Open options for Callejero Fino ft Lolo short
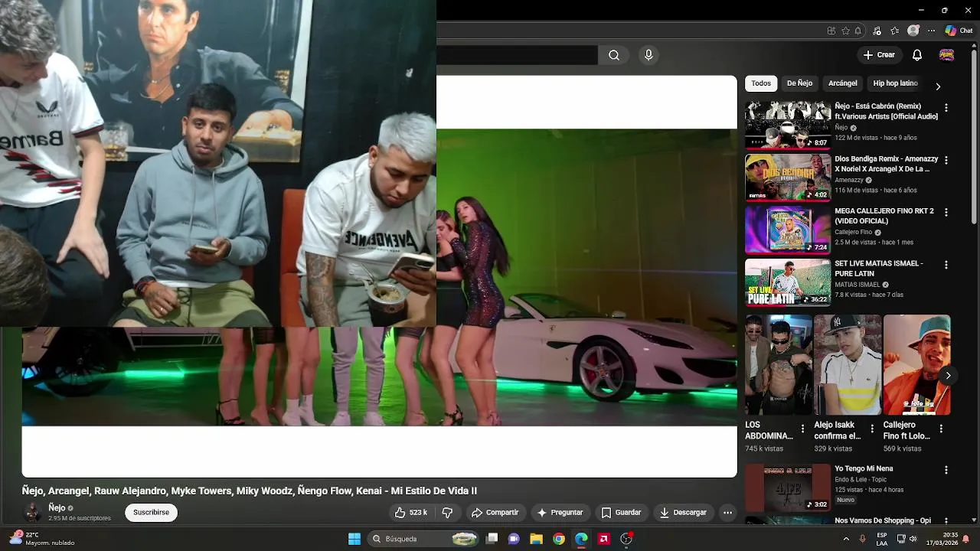 941,429
